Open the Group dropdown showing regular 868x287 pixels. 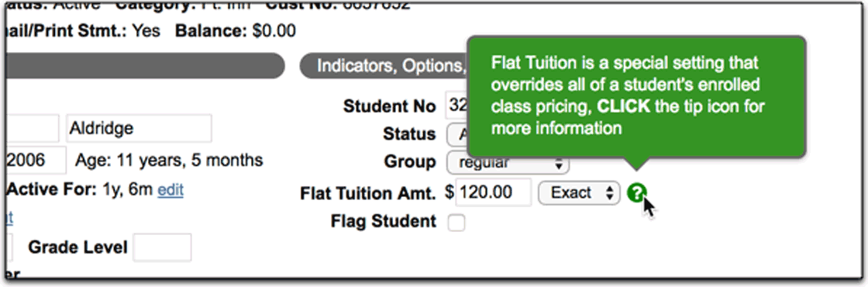coord(508,163)
